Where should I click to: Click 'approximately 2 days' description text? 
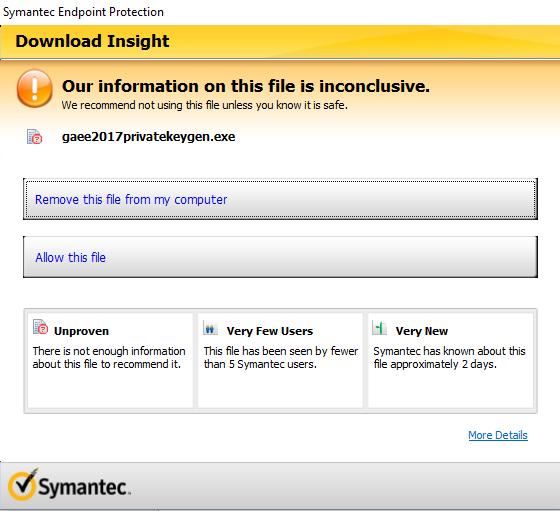pyautogui.click(x=449, y=357)
